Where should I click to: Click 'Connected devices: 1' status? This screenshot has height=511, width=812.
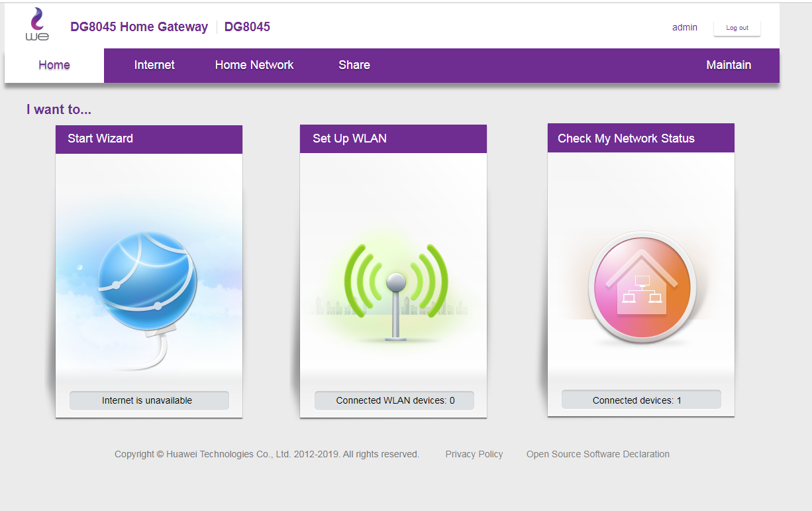[x=641, y=400]
